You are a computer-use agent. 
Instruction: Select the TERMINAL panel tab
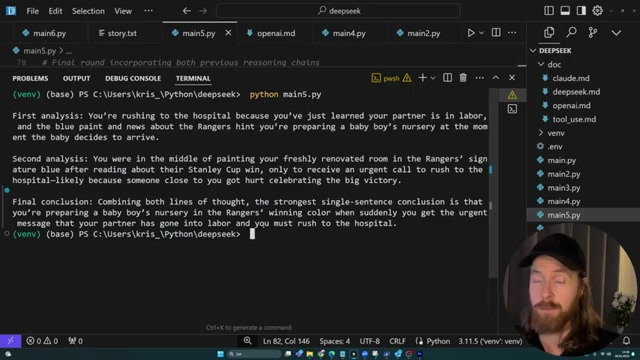193,78
